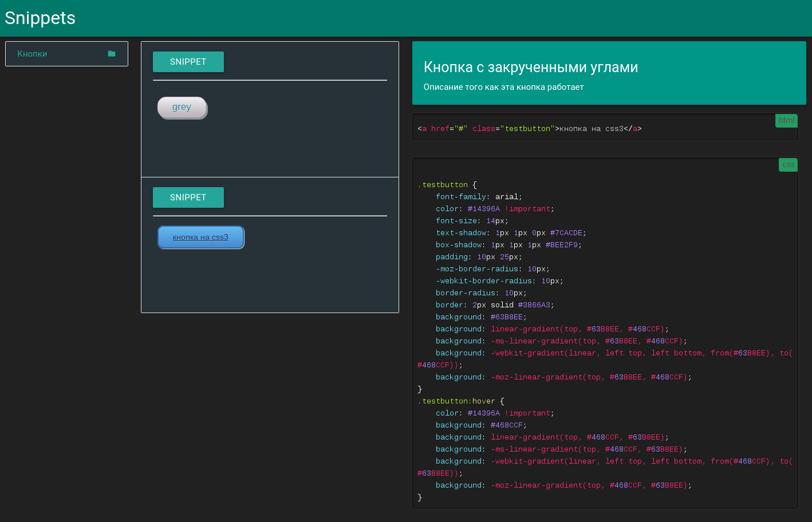The image size is (812, 522).
Task: Click the Snippets header title
Action: point(40,18)
